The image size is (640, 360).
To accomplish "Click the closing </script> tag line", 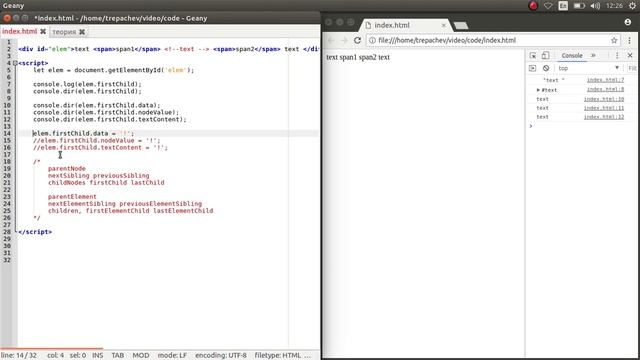I will 35,232.
